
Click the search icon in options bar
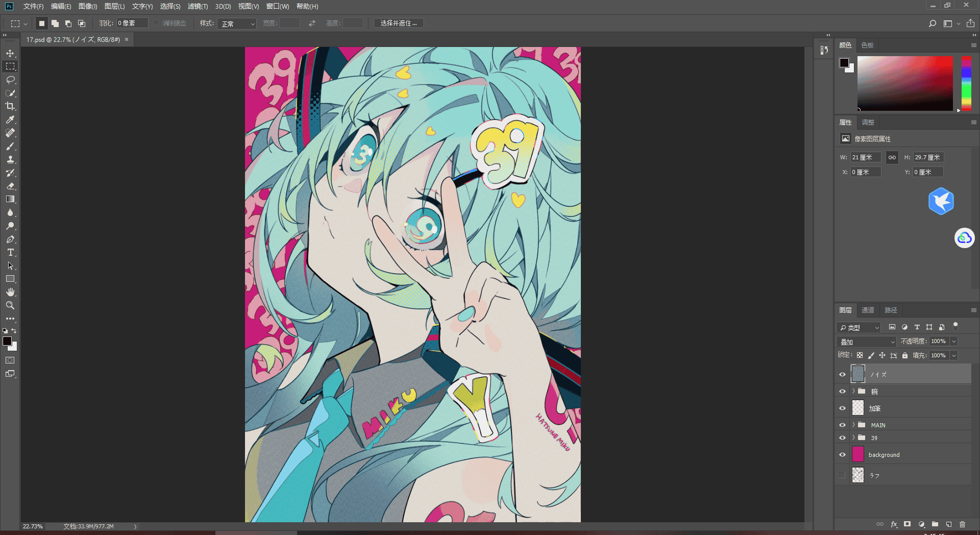932,23
